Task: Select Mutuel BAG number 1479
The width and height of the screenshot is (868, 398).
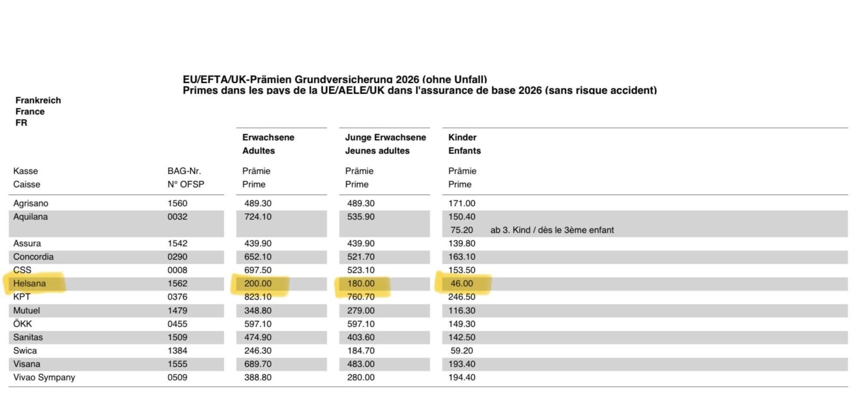Action: point(177,310)
